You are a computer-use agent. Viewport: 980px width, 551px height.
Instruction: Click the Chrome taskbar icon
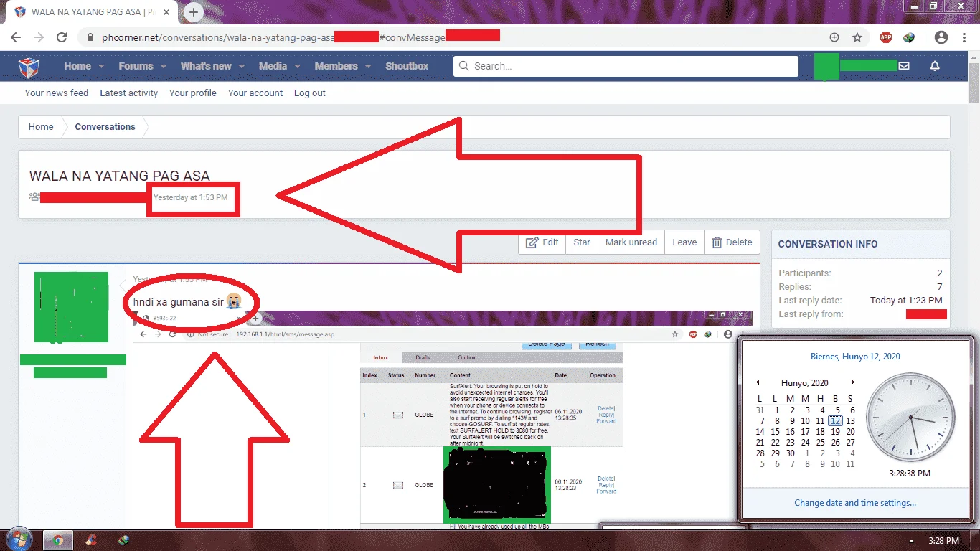pyautogui.click(x=58, y=540)
